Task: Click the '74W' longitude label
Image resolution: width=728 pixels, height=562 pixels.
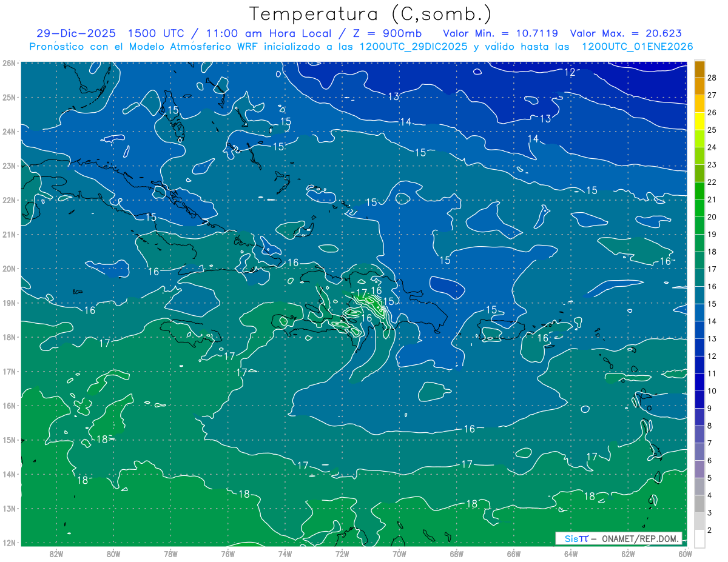Action: (285, 554)
